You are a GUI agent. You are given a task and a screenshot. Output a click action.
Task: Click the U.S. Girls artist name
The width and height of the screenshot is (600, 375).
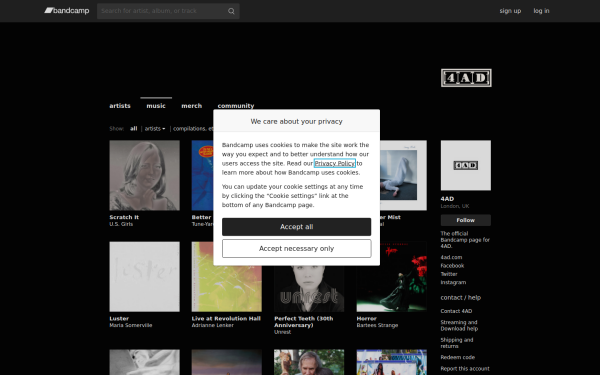tap(121, 224)
